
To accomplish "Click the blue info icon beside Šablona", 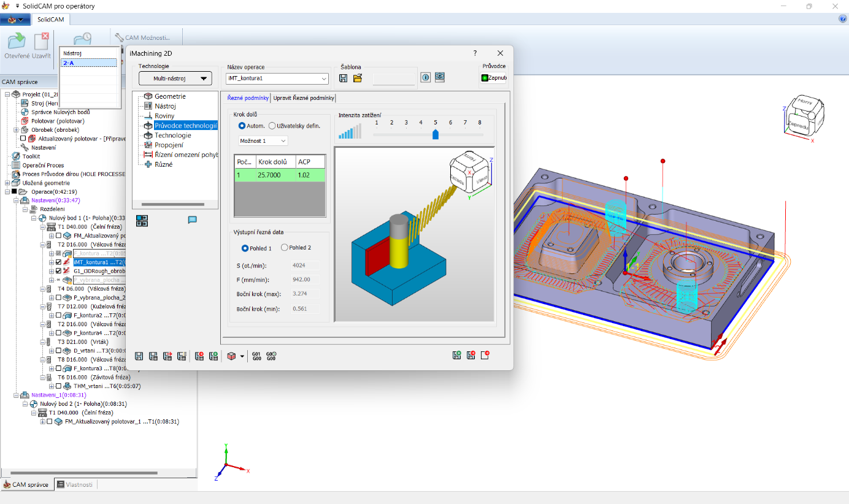I will click(x=426, y=77).
